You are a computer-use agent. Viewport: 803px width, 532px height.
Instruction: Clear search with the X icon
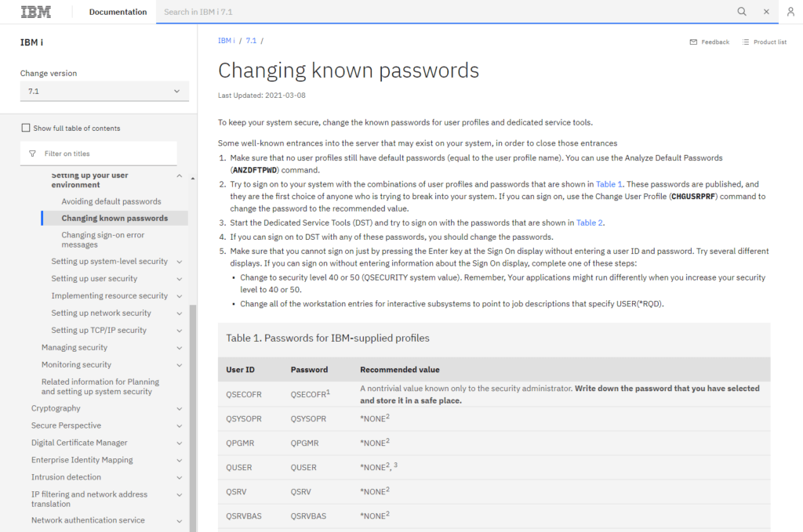click(766, 12)
